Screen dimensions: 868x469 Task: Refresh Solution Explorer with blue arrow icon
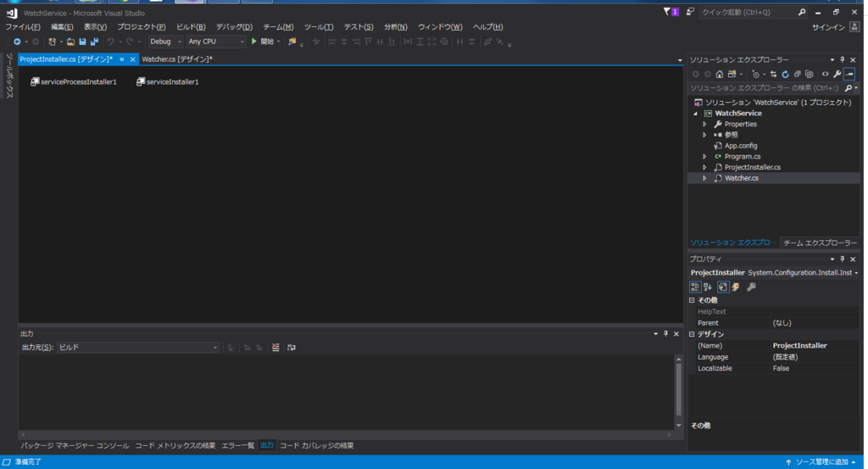pos(785,74)
